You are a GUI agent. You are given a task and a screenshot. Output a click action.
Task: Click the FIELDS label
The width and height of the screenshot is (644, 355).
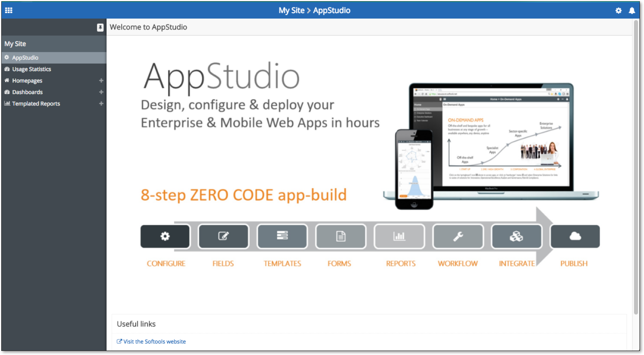[223, 263]
